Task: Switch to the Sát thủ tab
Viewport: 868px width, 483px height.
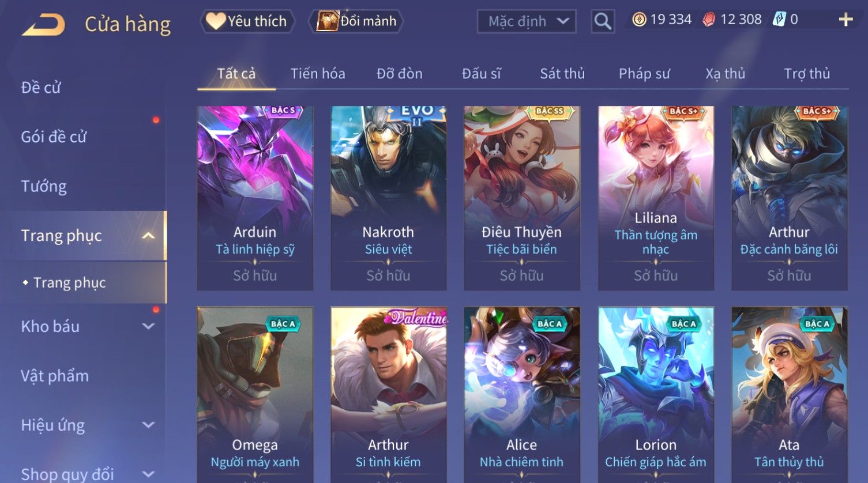Action: [562, 74]
